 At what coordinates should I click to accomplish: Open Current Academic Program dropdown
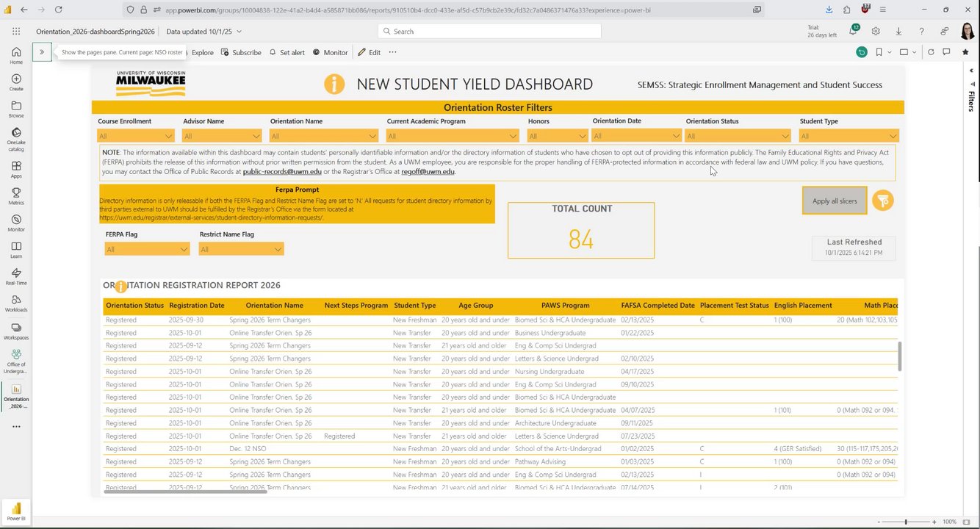click(453, 136)
